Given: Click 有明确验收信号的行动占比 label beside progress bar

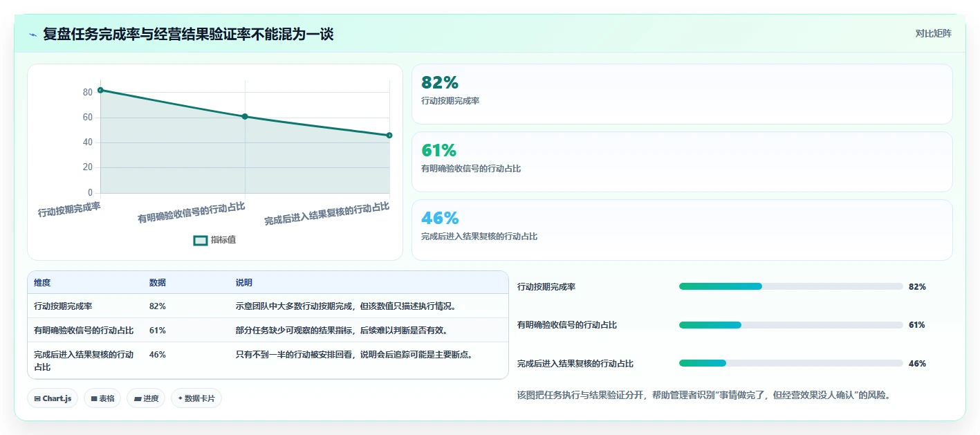Looking at the screenshot, I should click(x=567, y=325).
